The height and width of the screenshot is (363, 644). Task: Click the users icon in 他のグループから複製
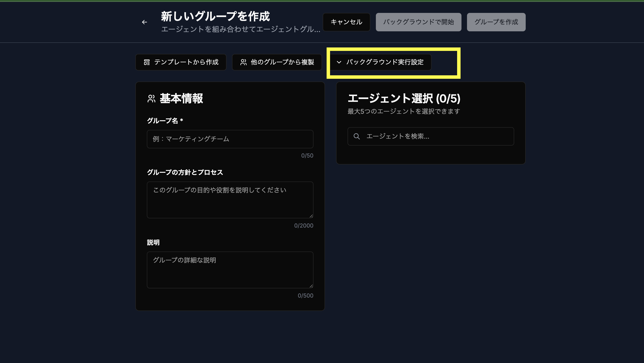point(243,62)
